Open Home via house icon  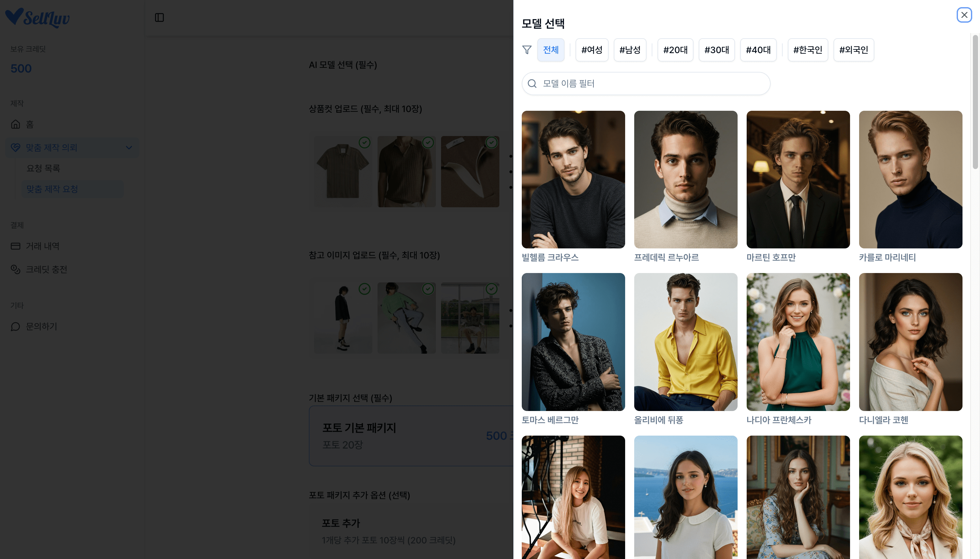pos(15,124)
